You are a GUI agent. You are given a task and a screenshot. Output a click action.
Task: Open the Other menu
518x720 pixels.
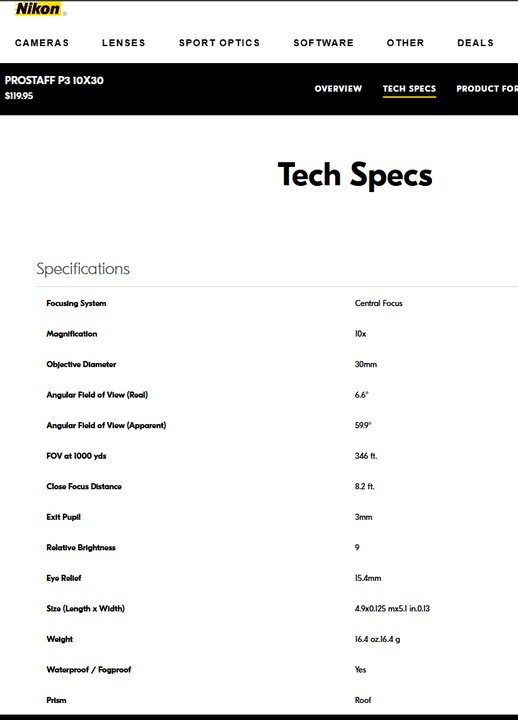tap(405, 43)
